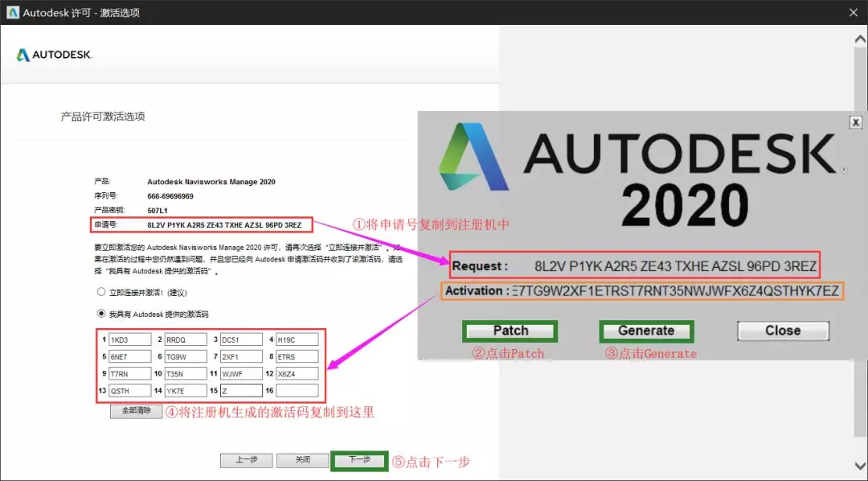This screenshot has height=481, width=868.
Task: Click the AUTODESK logo in the dialog header
Action: [55, 55]
